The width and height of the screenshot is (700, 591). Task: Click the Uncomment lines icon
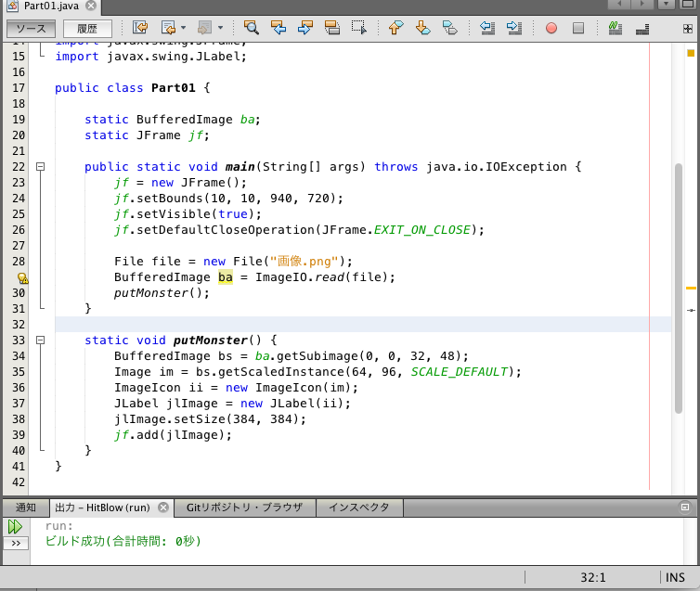tap(642, 30)
